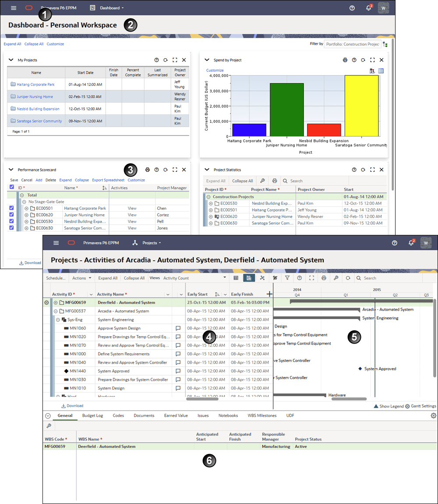This screenshot has width=438, height=504.
Task: Uncheck the EC00530 row in Performance Scorecard
Action: pyautogui.click(x=11, y=221)
